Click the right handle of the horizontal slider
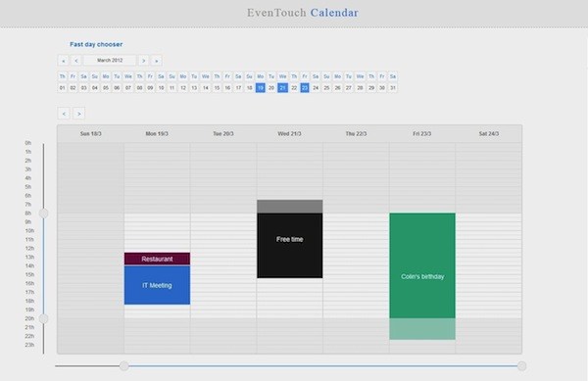The image size is (588, 381). tap(521, 366)
